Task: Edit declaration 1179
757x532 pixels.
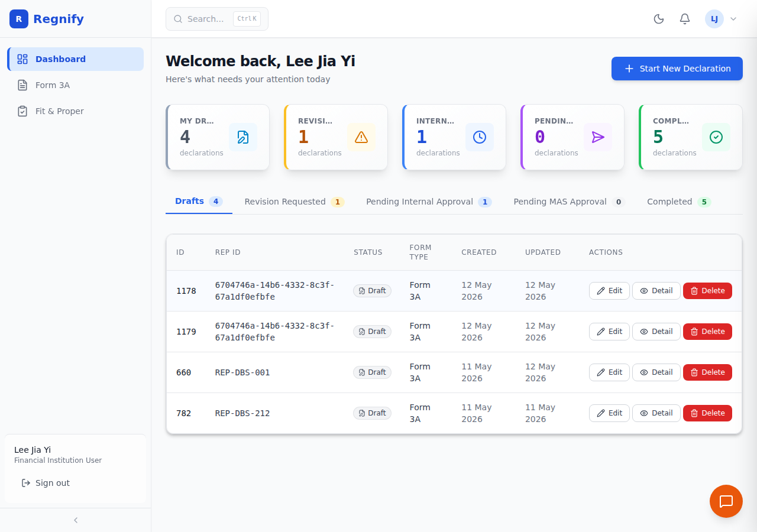Action: click(x=609, y=332)
